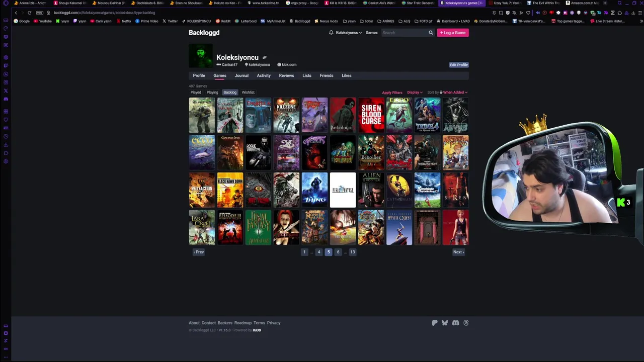Open the Twitter bookmark
The height and width of the screenshot is (362, 644).
(170, 21)
